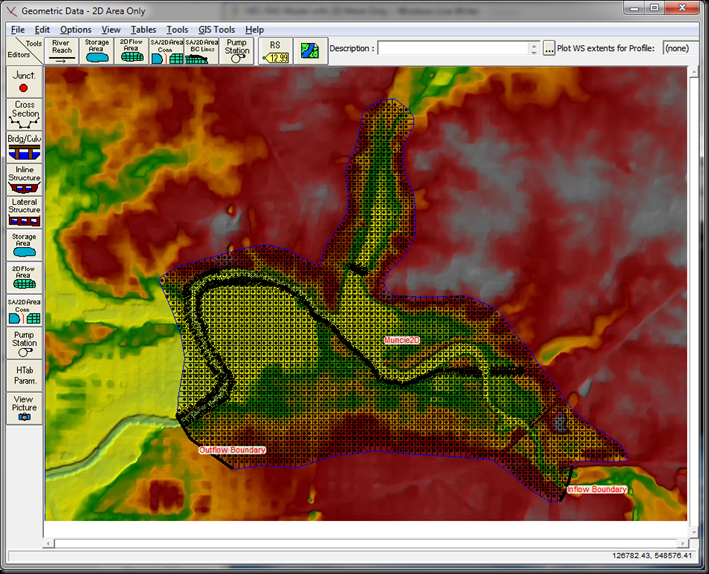The height and width of the screenshot is (574, 709).
Task: Open the Lateral Structure editor
Action: click(24, 212)
